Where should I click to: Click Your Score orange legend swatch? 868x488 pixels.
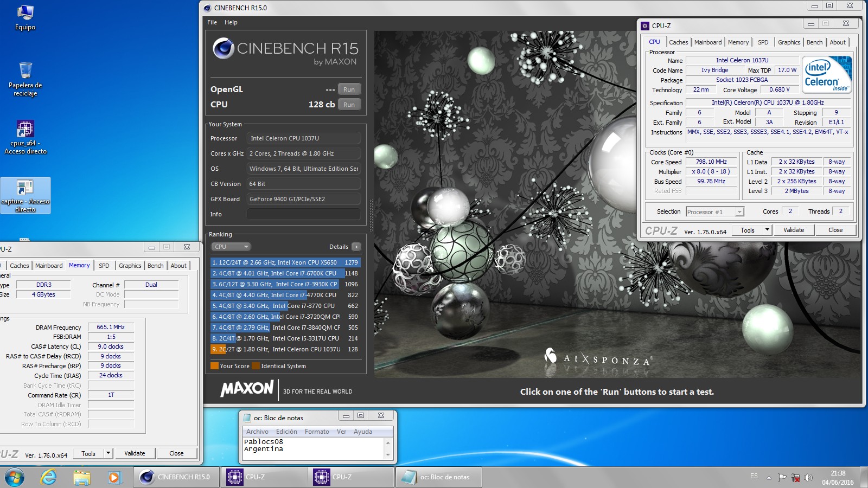click(214, 366)
